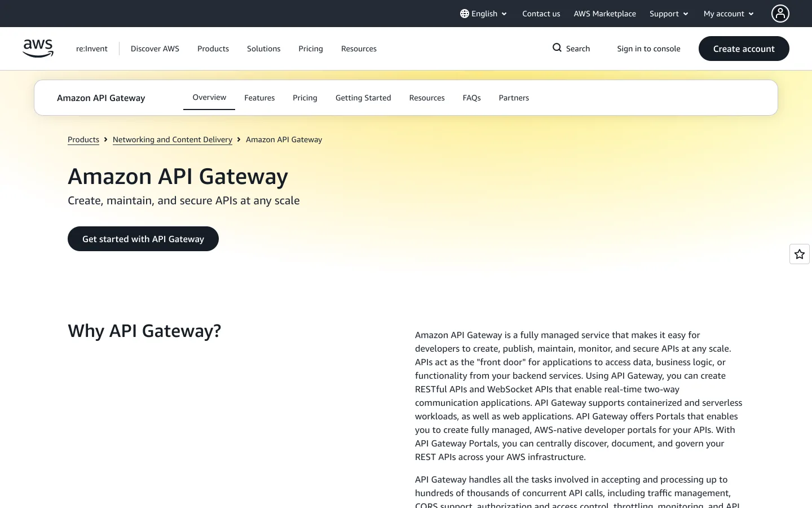Switch to the Getting Started tab
Screen dimensions: 812x508
(363, 98)
